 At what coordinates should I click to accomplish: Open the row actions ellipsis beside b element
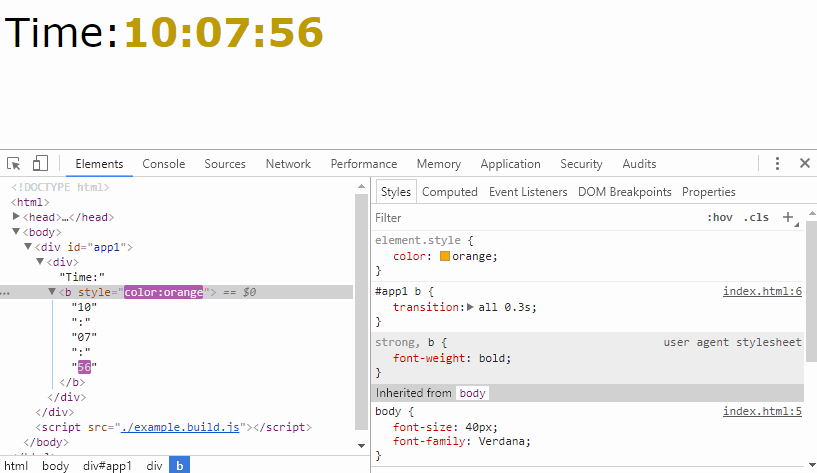point(5,293)
